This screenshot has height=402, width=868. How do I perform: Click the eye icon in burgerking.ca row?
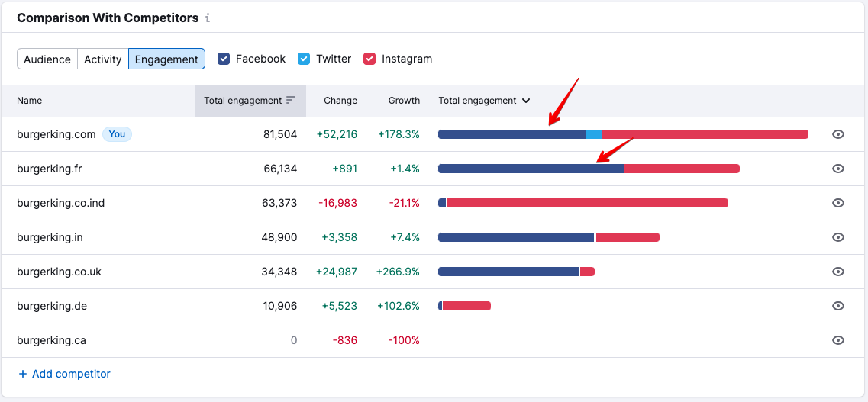(837, 340)
